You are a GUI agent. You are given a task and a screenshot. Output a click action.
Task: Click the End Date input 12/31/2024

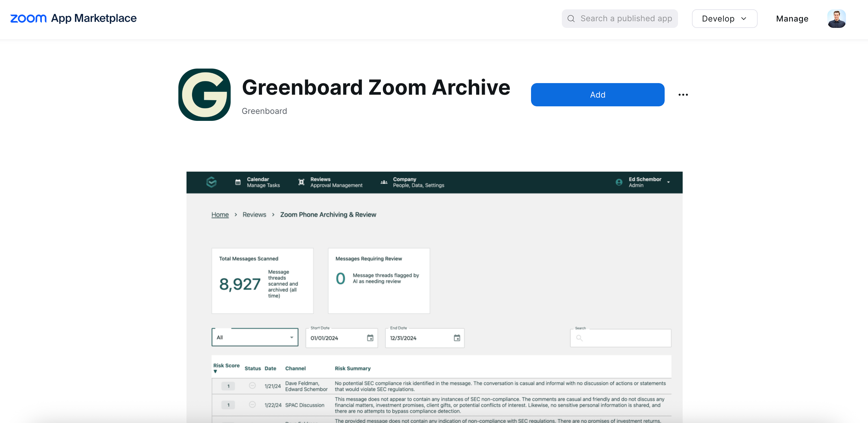point(425,338)
